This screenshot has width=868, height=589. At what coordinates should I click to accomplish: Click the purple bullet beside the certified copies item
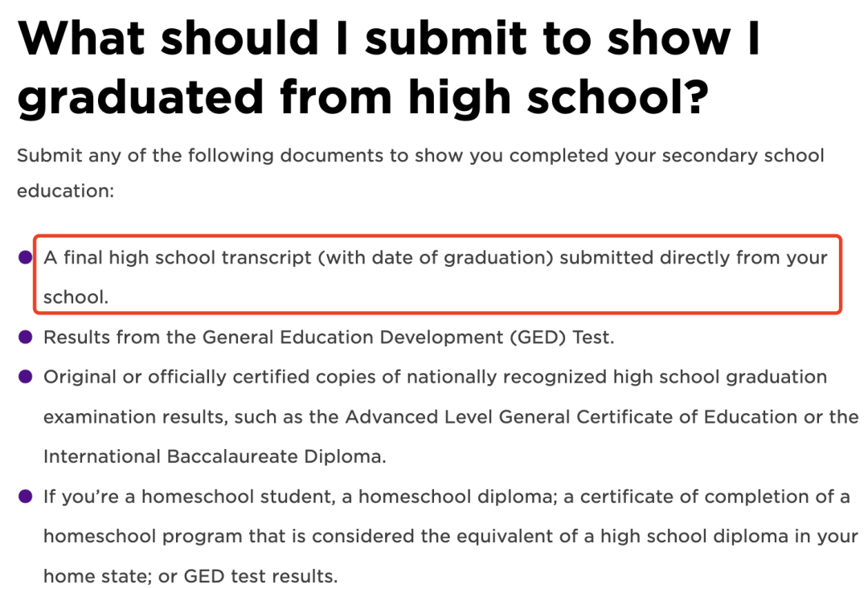26,377
